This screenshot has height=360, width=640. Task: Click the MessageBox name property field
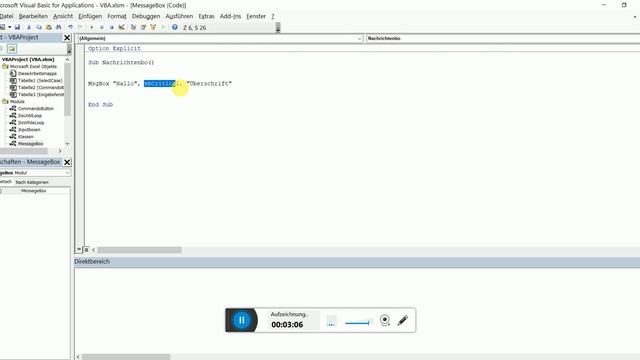(34, 191)
